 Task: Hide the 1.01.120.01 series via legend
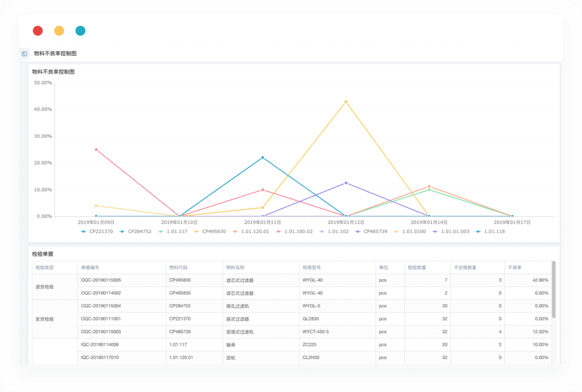[x=250, y=232]
